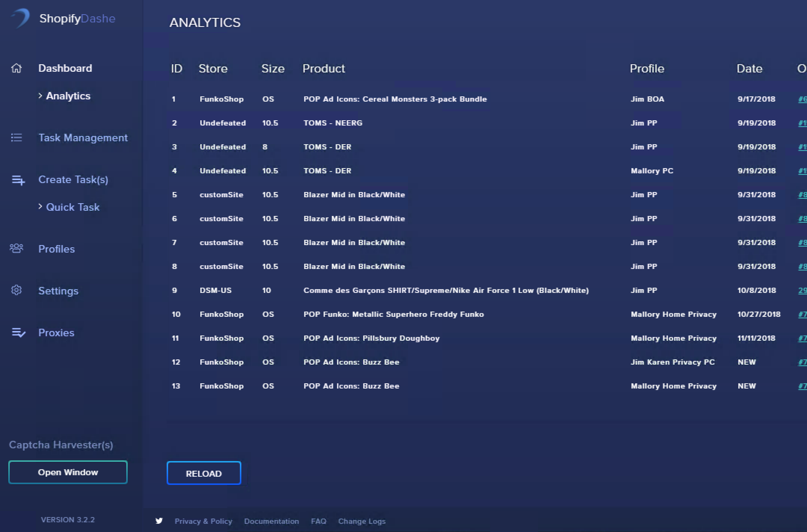
Task: Click date '11/11/2018'
Action: coord(757,338)
